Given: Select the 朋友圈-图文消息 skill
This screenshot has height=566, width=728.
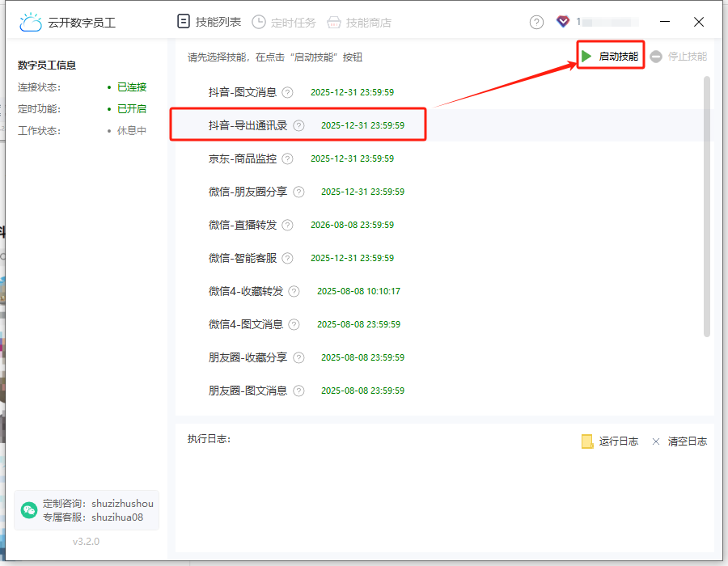Looking at the screenshot, I should (248, 391).
